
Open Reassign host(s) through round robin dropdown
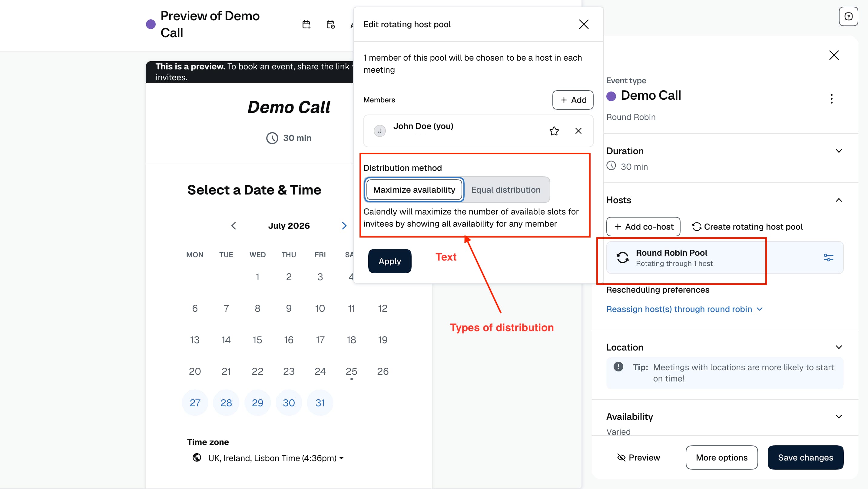point(684,309)
